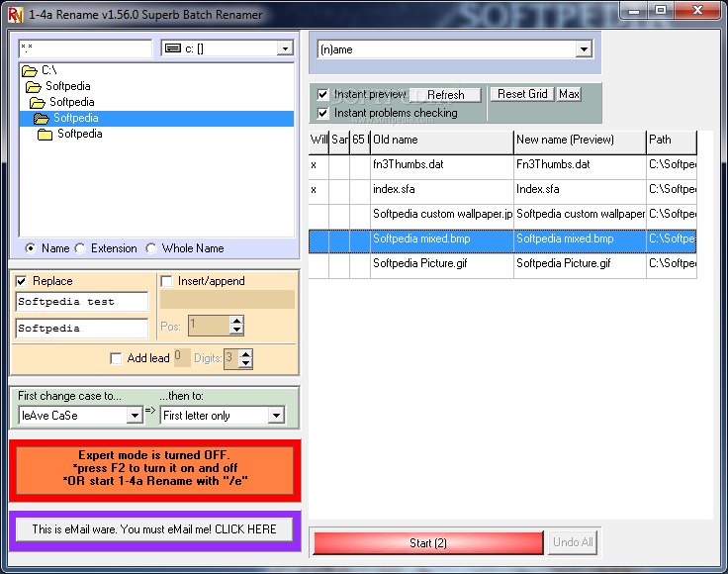Click the x mark in fn3Thumbs.dat row
The width and height of the screenshot is (728, 574).
(314, 165)
